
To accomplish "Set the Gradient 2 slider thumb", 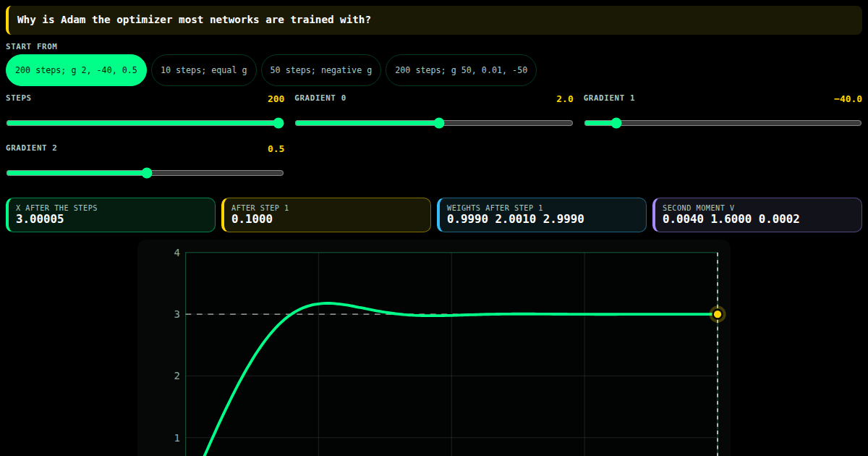I will [147, 173].
